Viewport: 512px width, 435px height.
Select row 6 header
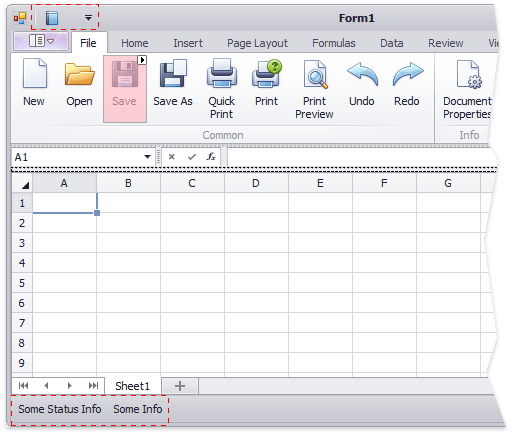[22, 303]
